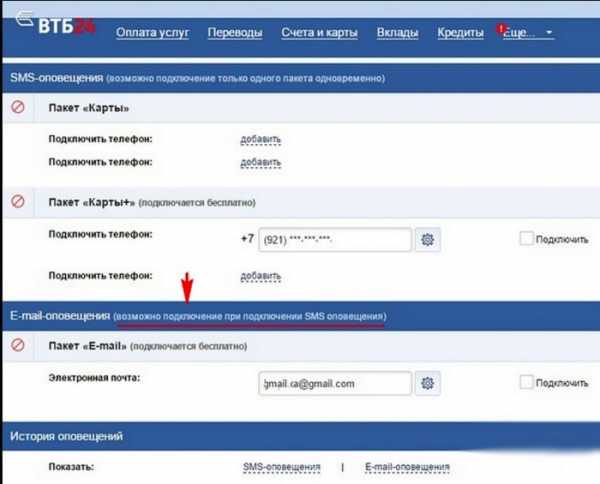Click the disabled status icon beside Пакет «Карты+»
The image size is (600, 484).
point(17,201)
